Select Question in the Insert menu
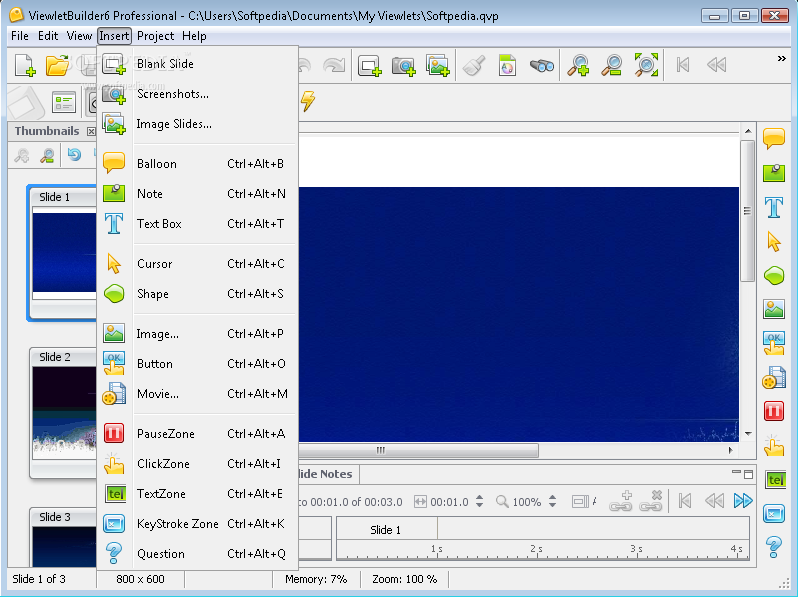 tap(197, 554)
